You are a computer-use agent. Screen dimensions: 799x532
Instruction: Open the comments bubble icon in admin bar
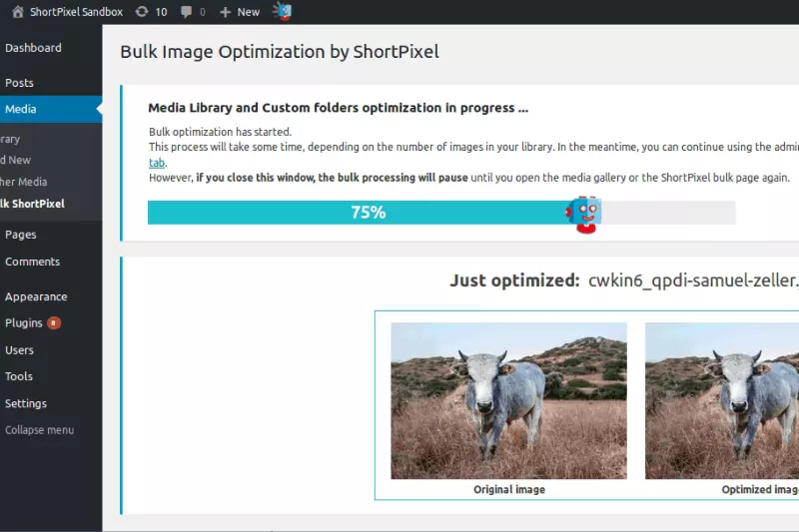[186, 12]
